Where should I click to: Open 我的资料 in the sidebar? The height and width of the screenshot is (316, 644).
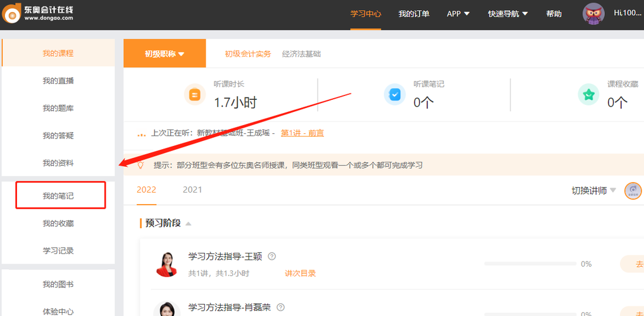tap(58, 163)
